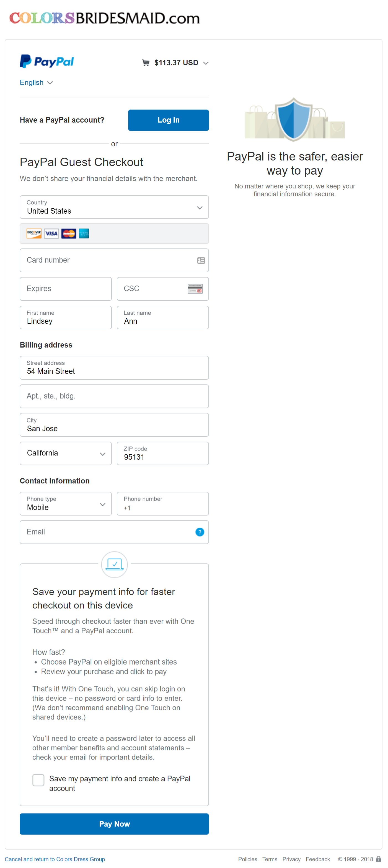Click the Log In button
This screenshot has width=388, height=868.
169,120
